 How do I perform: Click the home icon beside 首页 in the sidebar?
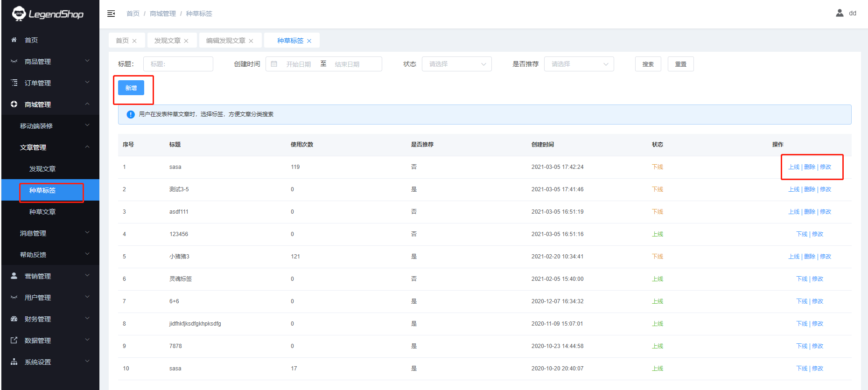(x=14, y=40)
